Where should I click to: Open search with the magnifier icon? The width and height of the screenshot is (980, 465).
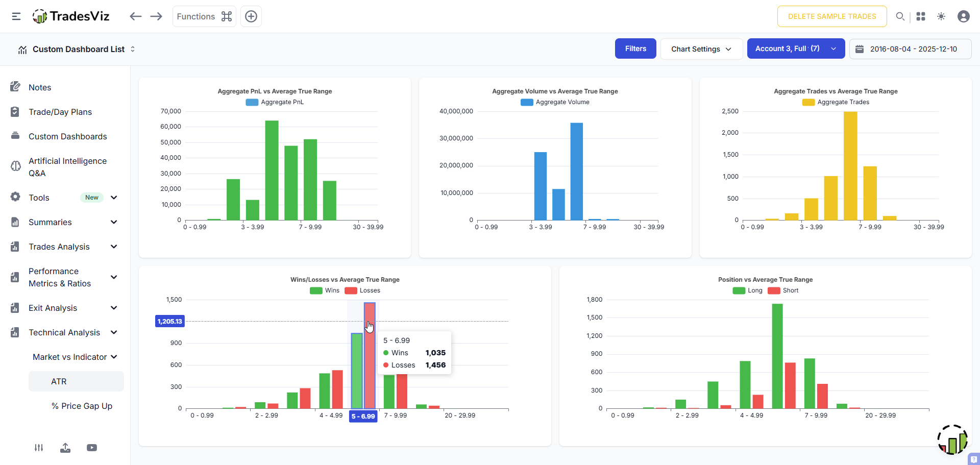pos(900,16)
